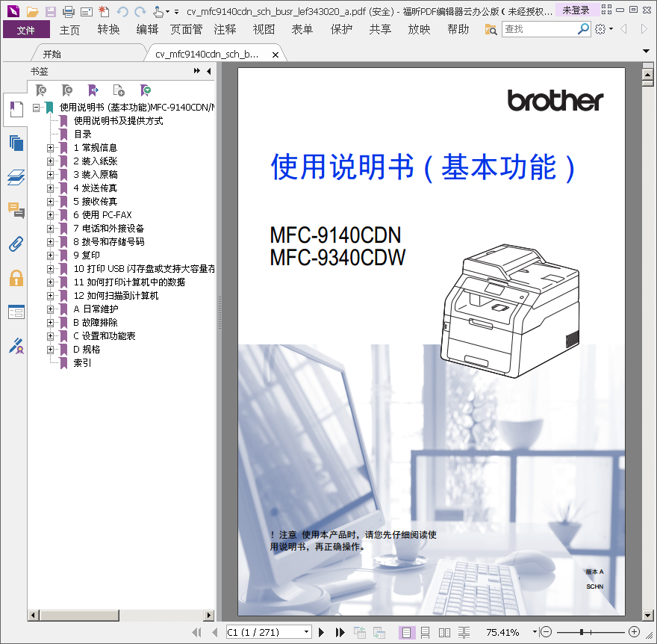
Task: Expand the bookmark B 故障排除
Action: [x=50, y=323]
